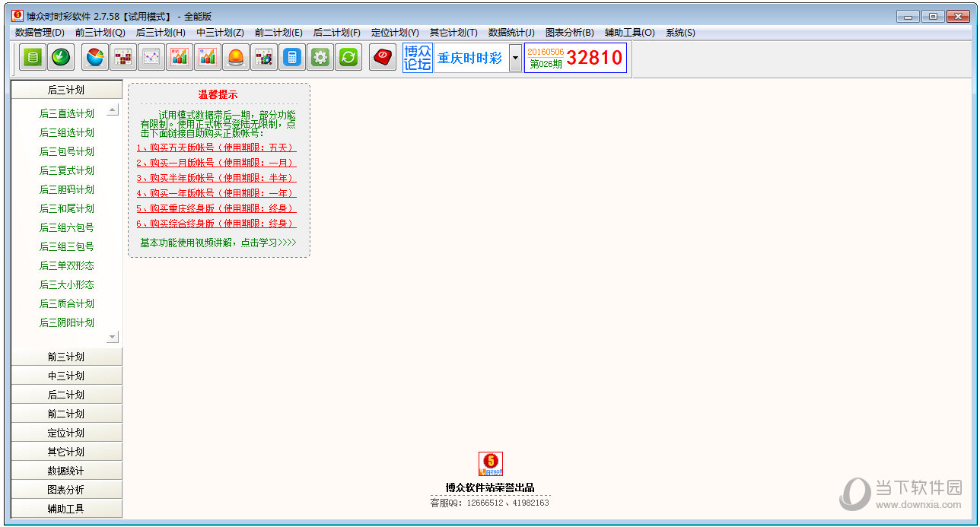Open the 数据统计(J) menu
The image size is (980, 527).
tap(511, 33)
